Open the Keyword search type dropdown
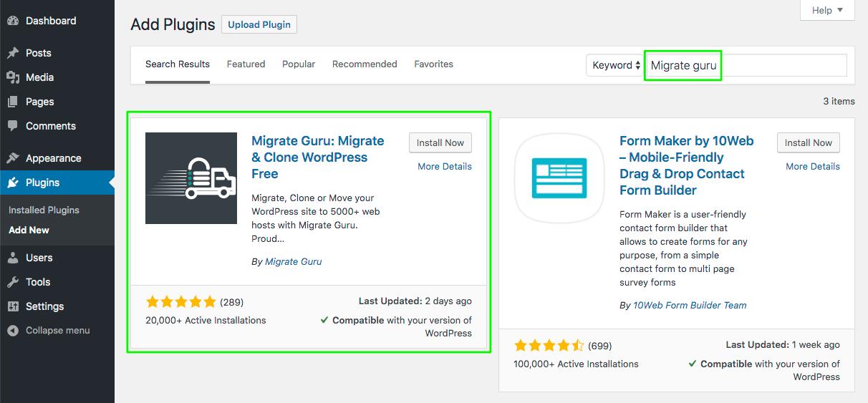 pyautogui.click(x=616, y=65)
